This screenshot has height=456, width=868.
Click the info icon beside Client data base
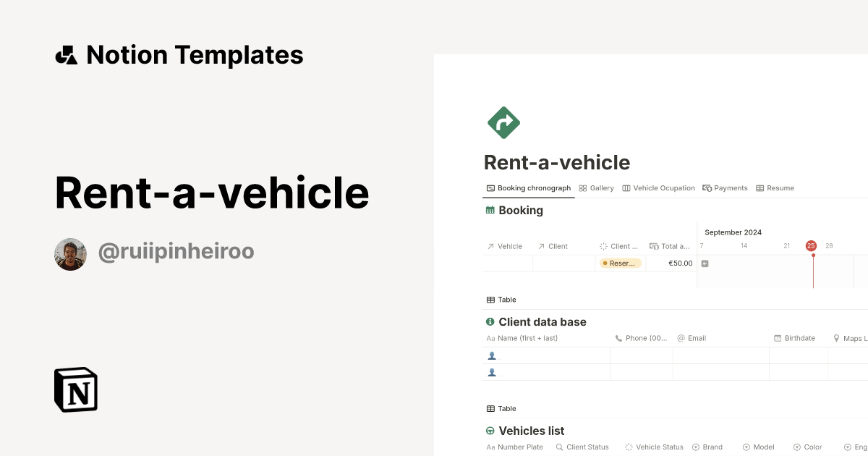(x=490, y=322)
